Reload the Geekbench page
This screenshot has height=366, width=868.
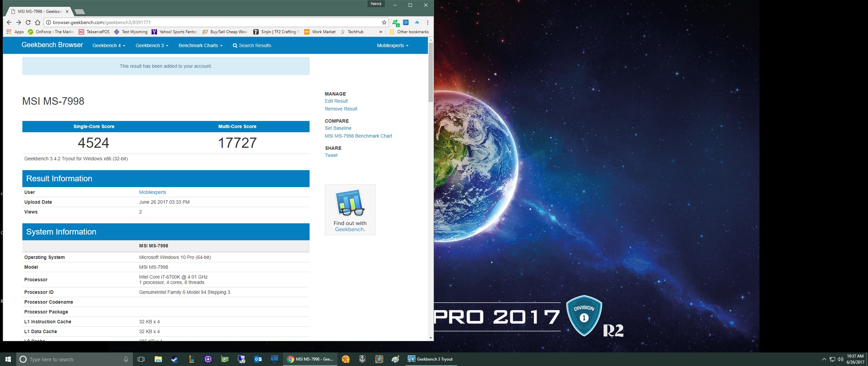click(28, 22)
